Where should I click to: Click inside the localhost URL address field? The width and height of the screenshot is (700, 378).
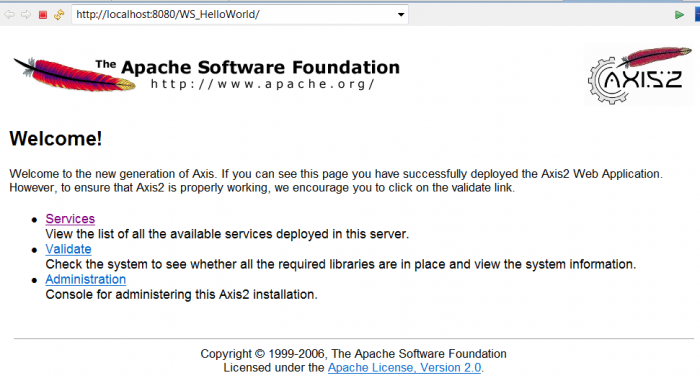tap(234, 15)
